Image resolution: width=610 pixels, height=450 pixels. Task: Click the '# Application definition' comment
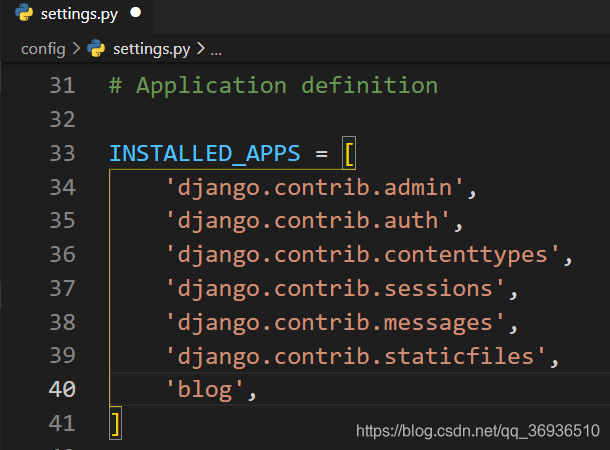[273, 86]
